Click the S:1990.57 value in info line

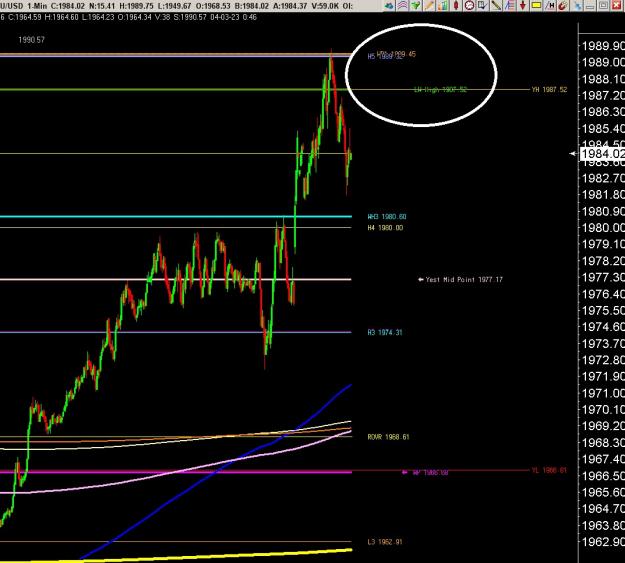coord(190,17)
